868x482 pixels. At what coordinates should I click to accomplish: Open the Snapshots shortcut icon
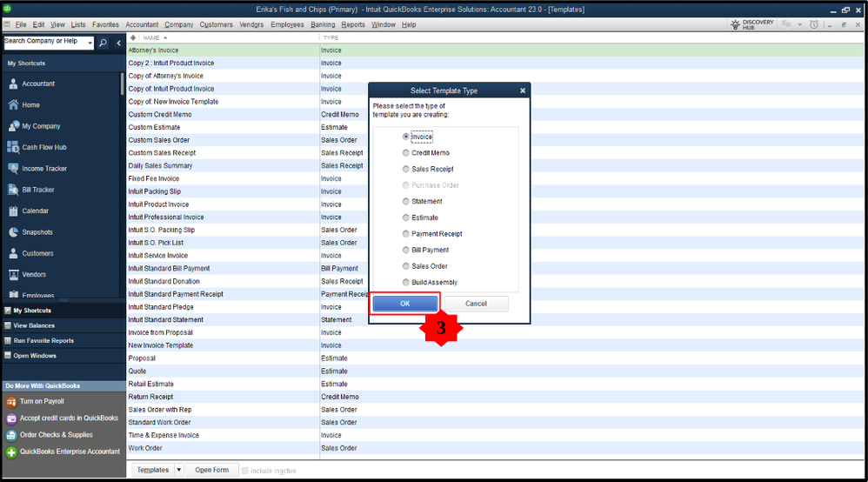[x=13, y=232]
